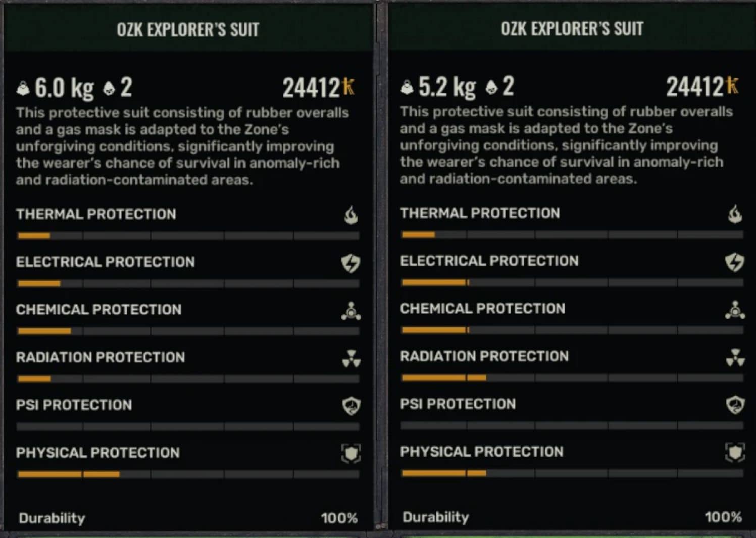Viewport: 756px width, 538px height.
Task: Click the physical protection armor icon, right panel
Action: (735, 452)
